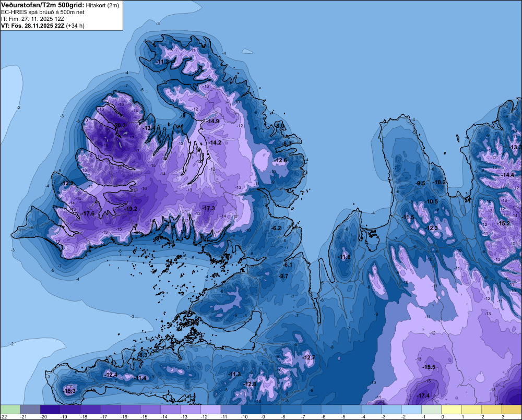This screenshot has height=420, width=522.
Task: Click the -9.5 temperature value
Action: tap(420, 183)
